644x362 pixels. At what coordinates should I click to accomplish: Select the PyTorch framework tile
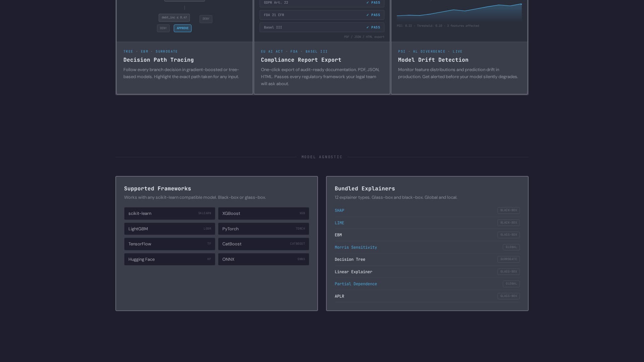coord(264,229)
